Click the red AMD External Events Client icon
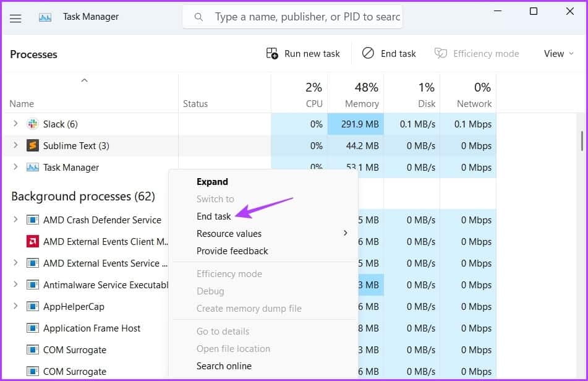 [33, 241]
